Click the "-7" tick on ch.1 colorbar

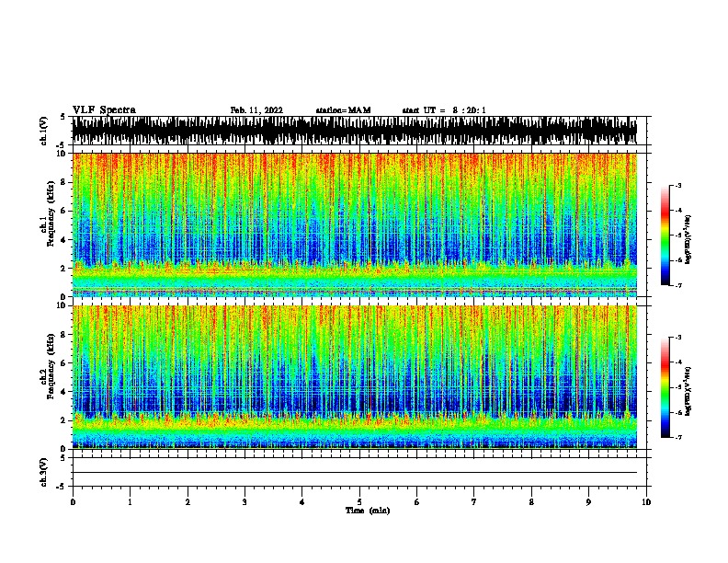677,285
